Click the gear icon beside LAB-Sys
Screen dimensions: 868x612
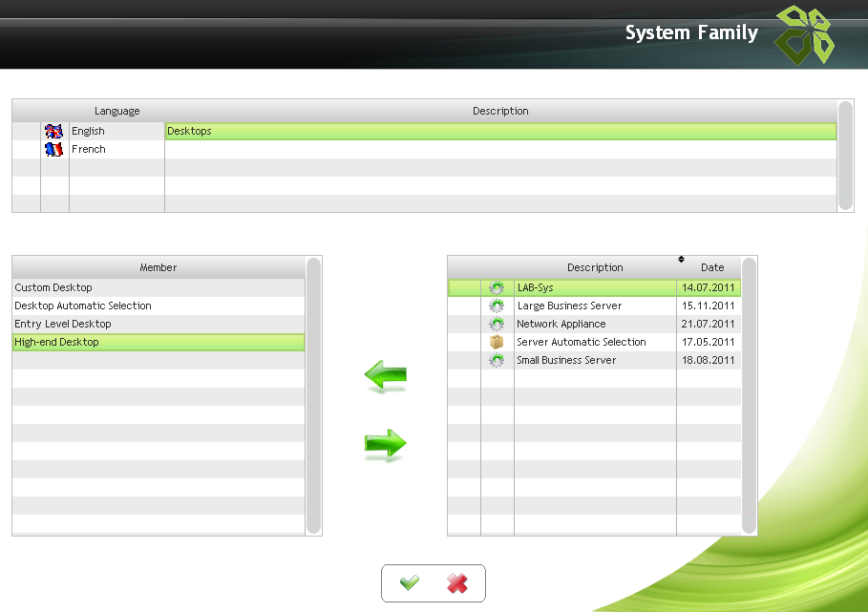(497, 287)
